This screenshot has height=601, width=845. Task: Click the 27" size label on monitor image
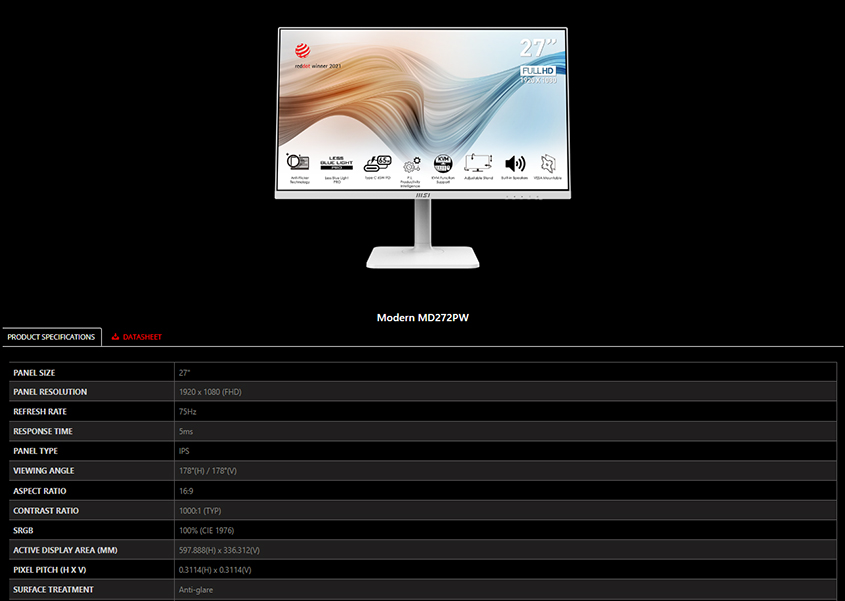(x=538, y=48)
